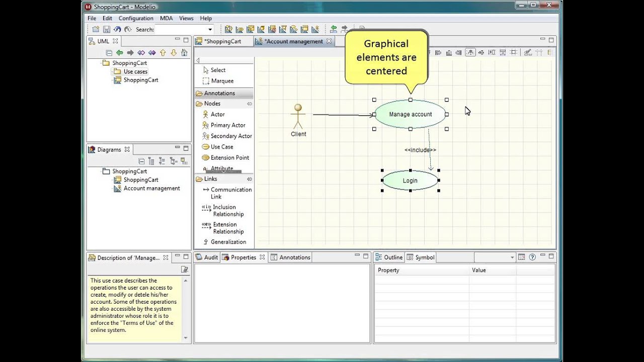The height and width of the screenshot is (362, 644).
Task: Click the help question-mark icon in Symbol panel
Action: (x=532, y=257)
